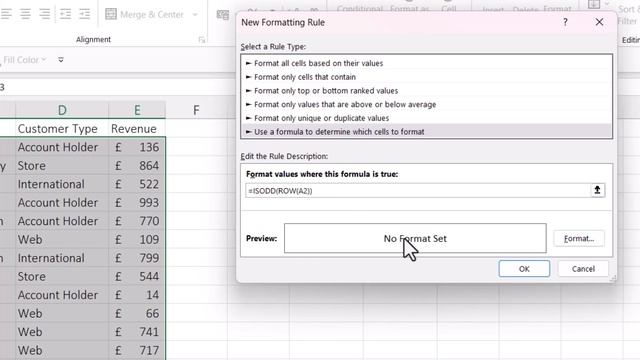Click the decrease indent icon
The image size is (640, 360).
(x=65, y=14)
